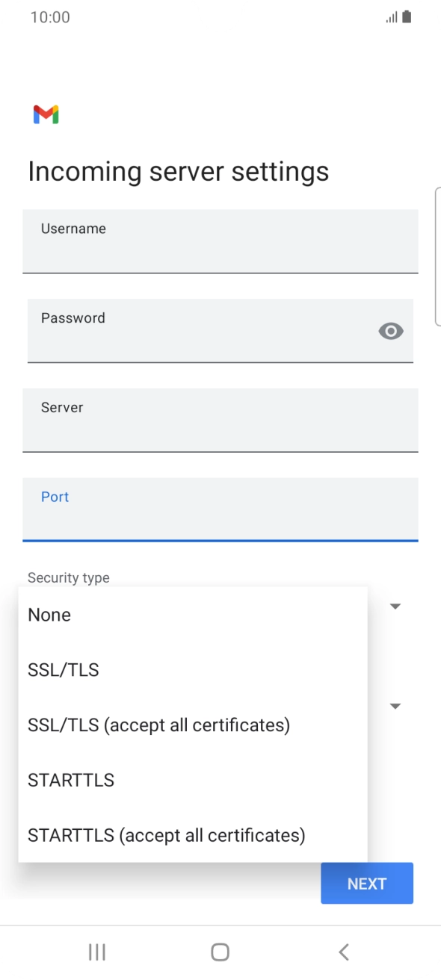
Task: Tap the signal strength status icon
Action: click(392, 17)
